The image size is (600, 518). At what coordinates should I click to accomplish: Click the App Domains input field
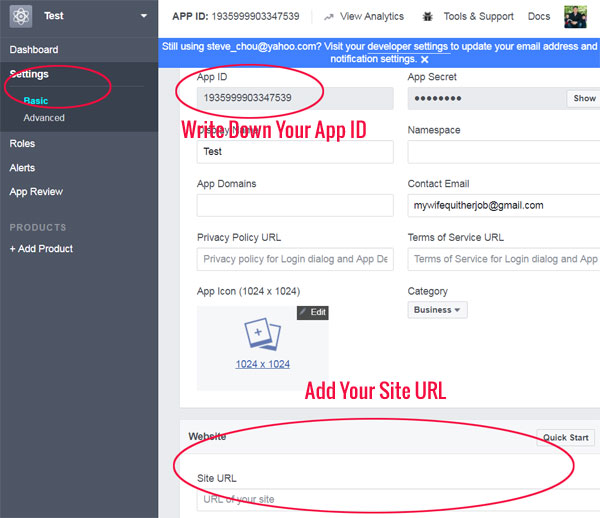point(295,205)
